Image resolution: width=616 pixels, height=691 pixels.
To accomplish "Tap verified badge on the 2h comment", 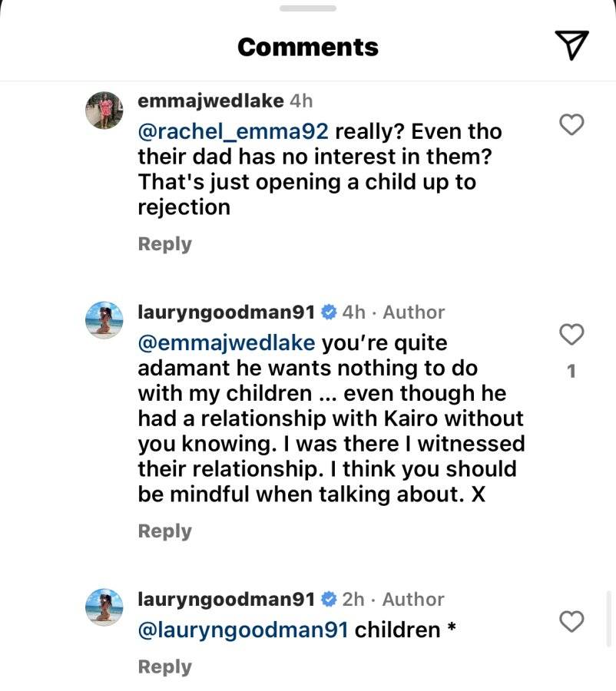I will click(x=329, y=599).
